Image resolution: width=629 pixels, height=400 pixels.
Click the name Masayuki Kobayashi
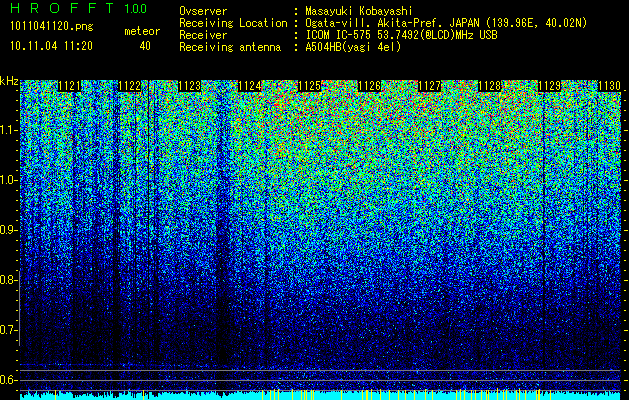pos(359,11)
